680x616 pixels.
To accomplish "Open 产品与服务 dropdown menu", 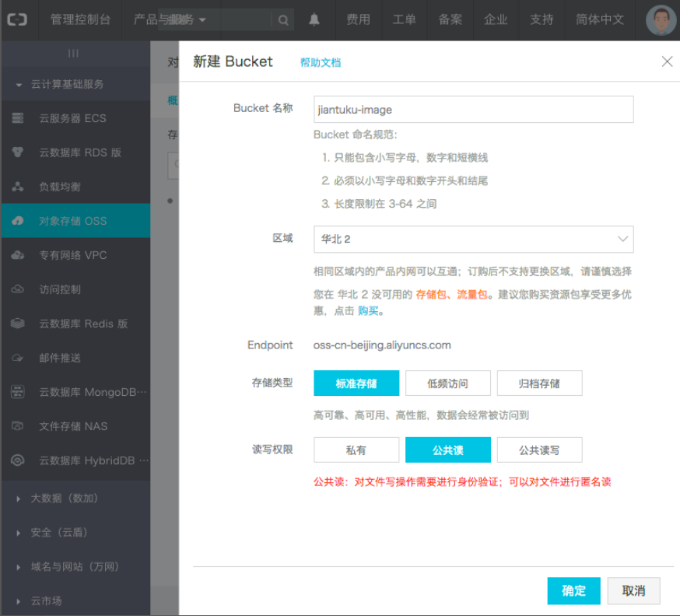I will [x=170, y=19].
